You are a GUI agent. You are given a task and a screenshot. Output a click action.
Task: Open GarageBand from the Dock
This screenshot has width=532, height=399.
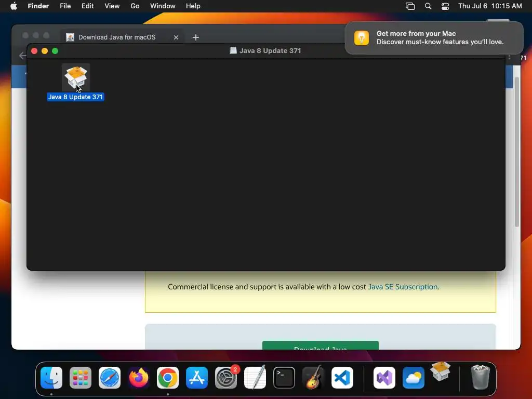click(313, 378)
